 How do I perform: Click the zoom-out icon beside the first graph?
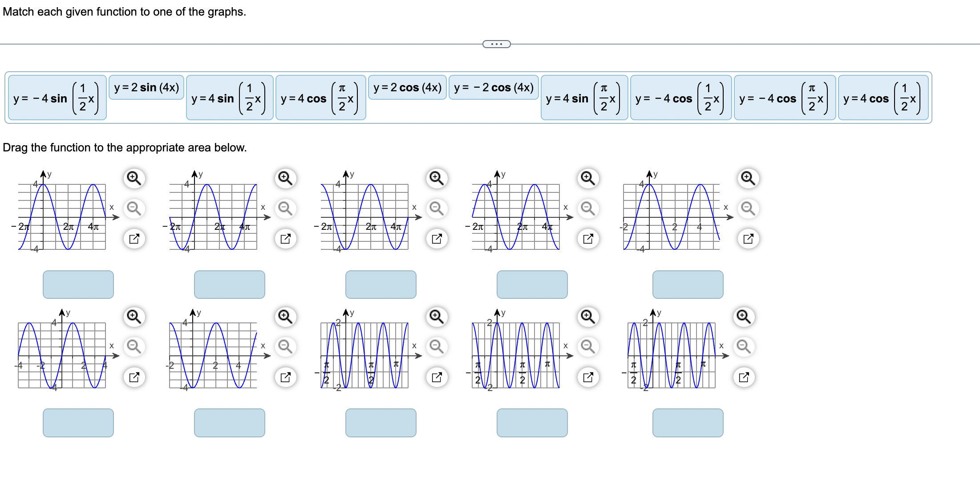point(134,208)
